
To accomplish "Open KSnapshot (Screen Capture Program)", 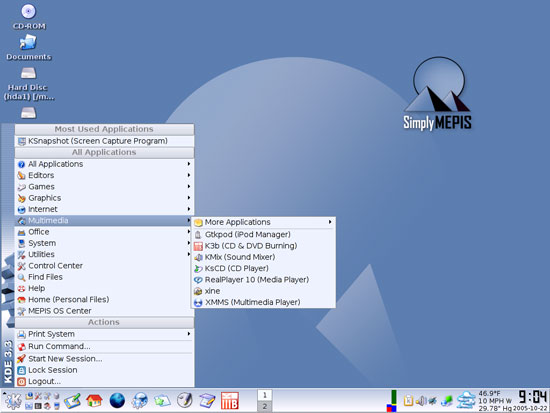I will [104, 141].
